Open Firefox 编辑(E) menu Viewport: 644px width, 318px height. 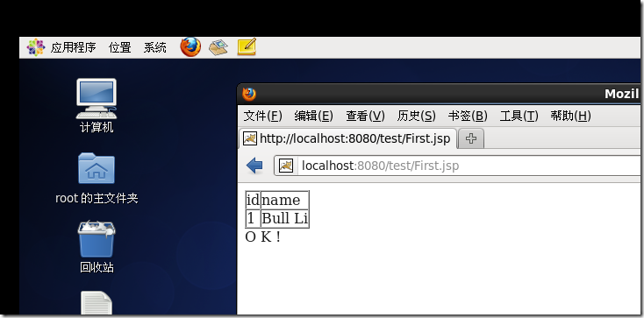click(314, 117)
